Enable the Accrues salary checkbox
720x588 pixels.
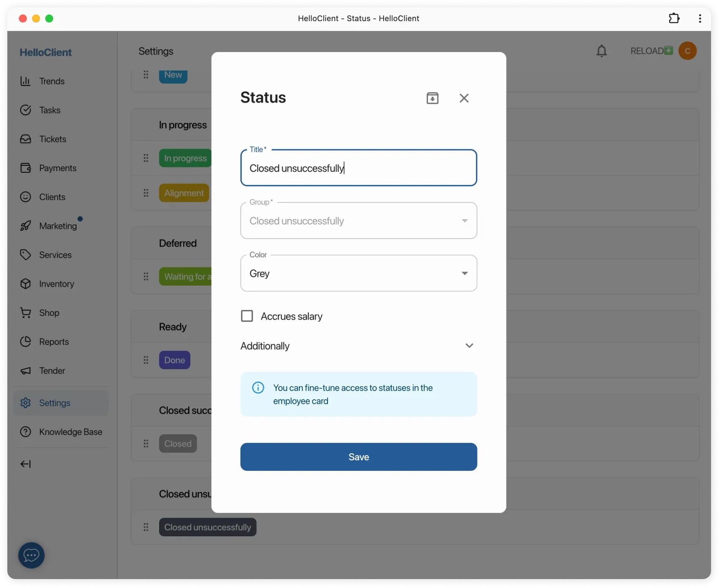click(247, 316)
